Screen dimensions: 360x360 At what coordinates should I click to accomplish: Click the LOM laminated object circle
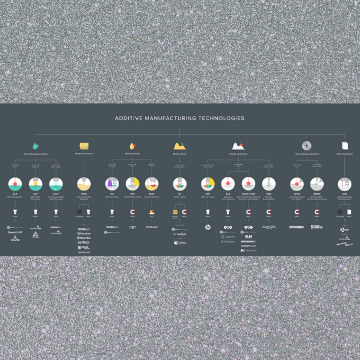tap(345, 184)
